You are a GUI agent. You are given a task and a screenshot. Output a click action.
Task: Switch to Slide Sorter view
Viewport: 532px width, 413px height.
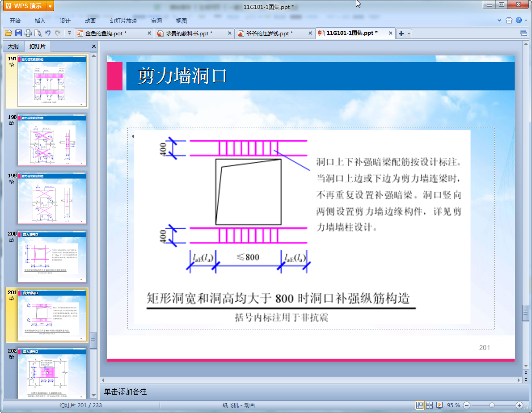click(x=429, y=405)
